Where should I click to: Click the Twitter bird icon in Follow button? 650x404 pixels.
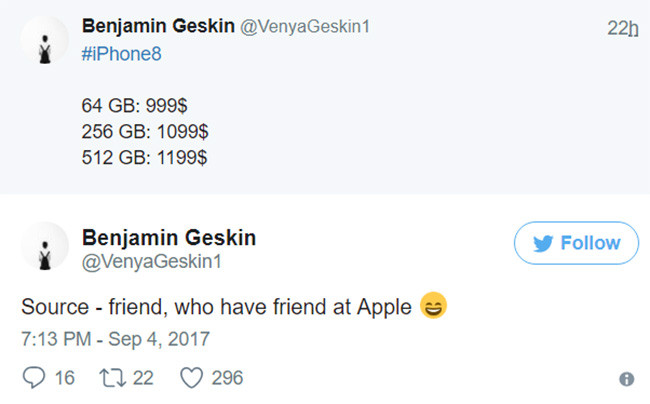coord(543,244)
